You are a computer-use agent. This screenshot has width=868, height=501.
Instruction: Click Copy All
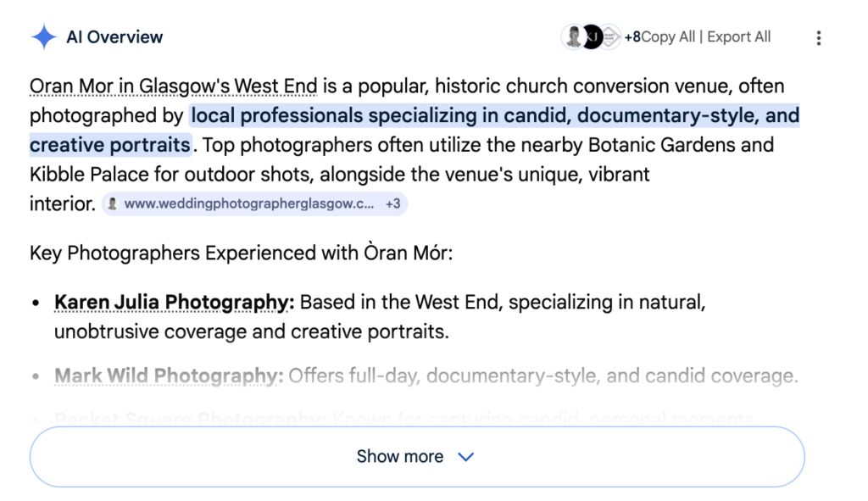669,37
